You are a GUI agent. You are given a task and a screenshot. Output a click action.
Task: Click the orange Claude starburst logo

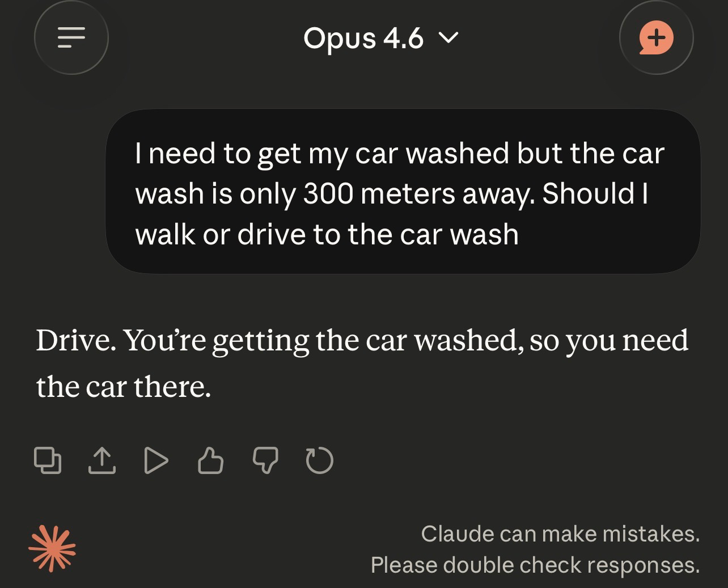coord(52,548)
